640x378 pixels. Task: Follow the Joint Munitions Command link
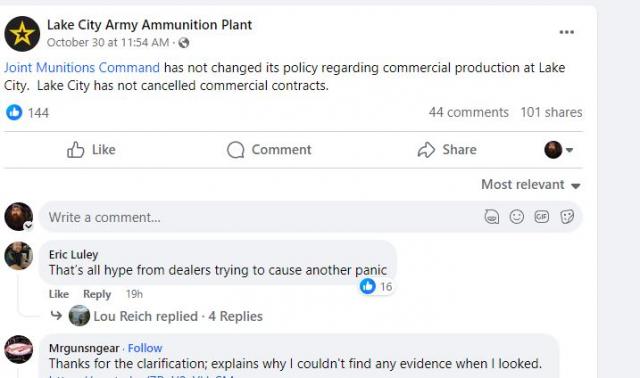point(82,67)
